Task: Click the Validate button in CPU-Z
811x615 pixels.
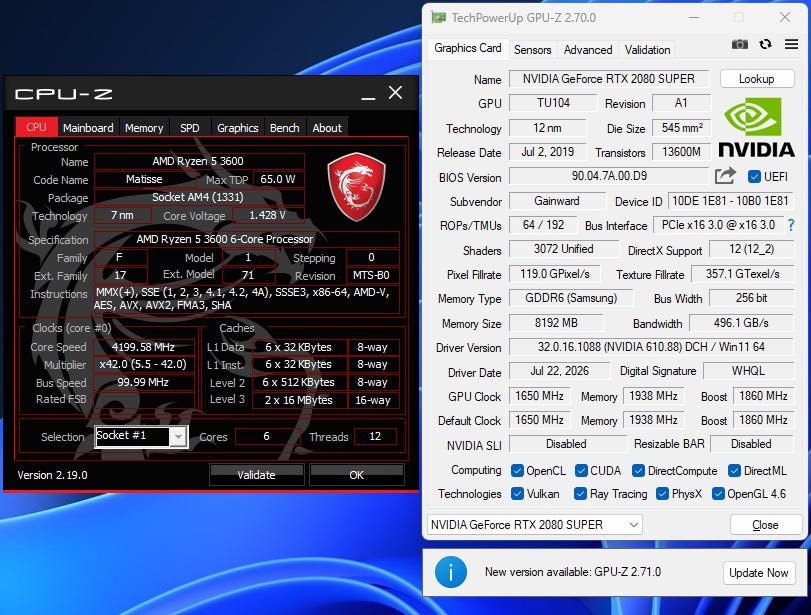Action: pos(256,475)
